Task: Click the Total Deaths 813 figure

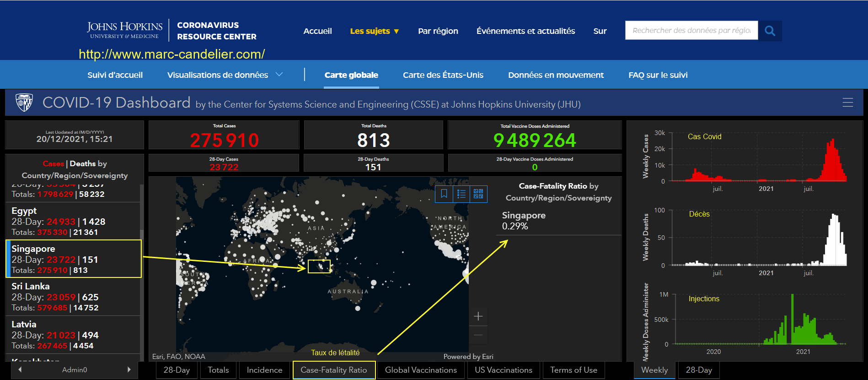Action: click(374, 140)
